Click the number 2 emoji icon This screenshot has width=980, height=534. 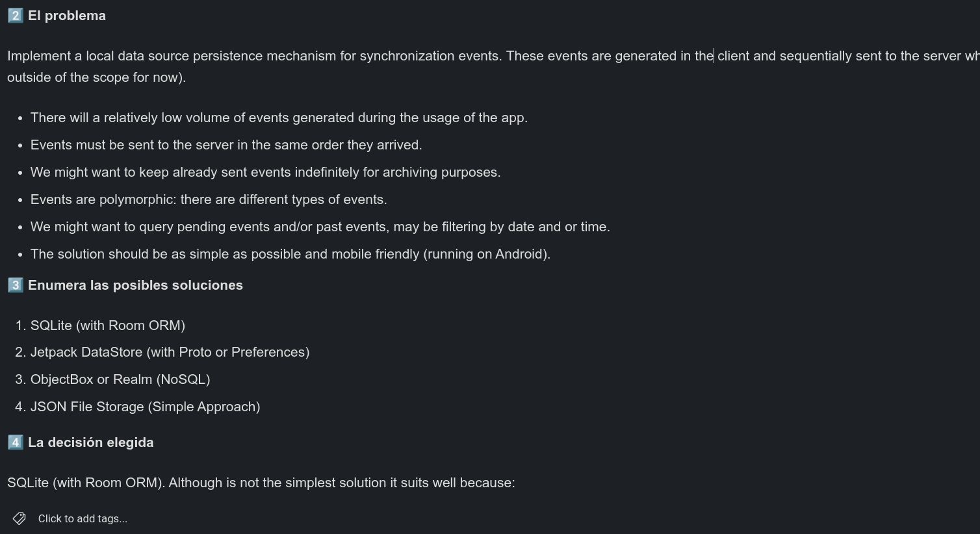click(x=16, y=16)
